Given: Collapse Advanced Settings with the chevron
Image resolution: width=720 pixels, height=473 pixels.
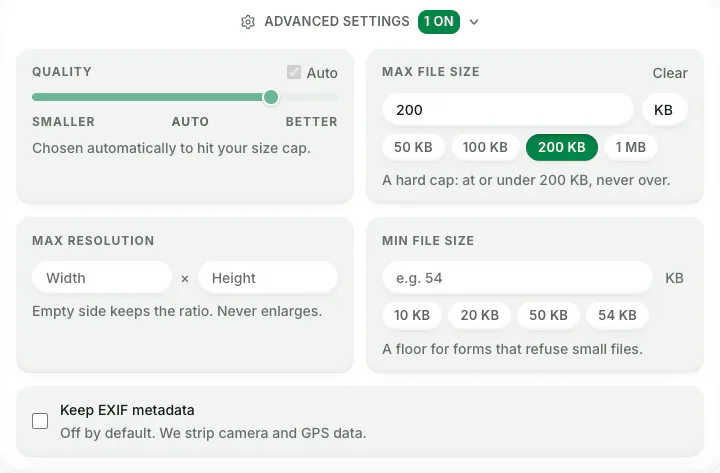Looking at the screenshot, I should 474,22.
